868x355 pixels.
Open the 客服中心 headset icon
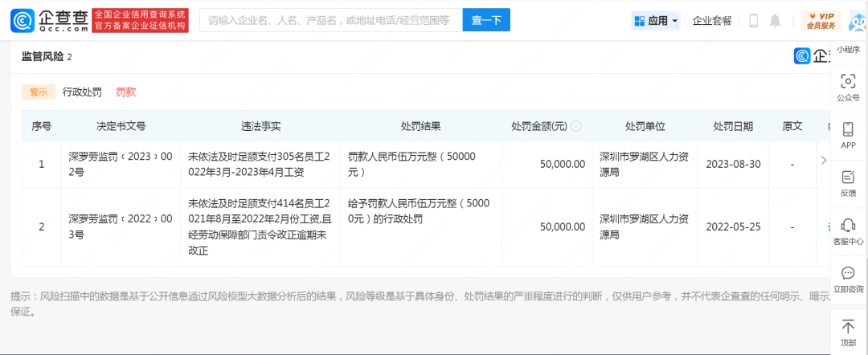click(x=848, y=225)
